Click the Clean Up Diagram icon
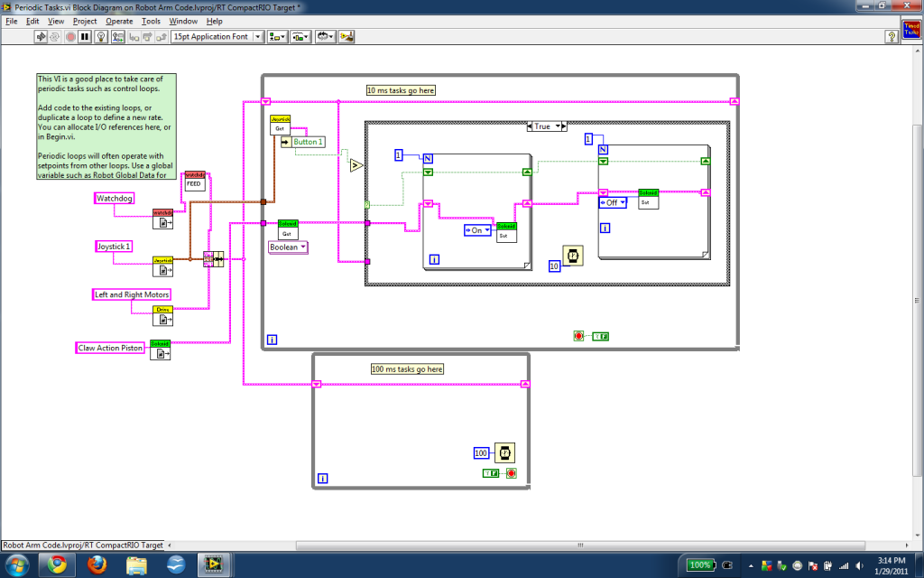Screen dimensions: 924x578 [346, 37]
